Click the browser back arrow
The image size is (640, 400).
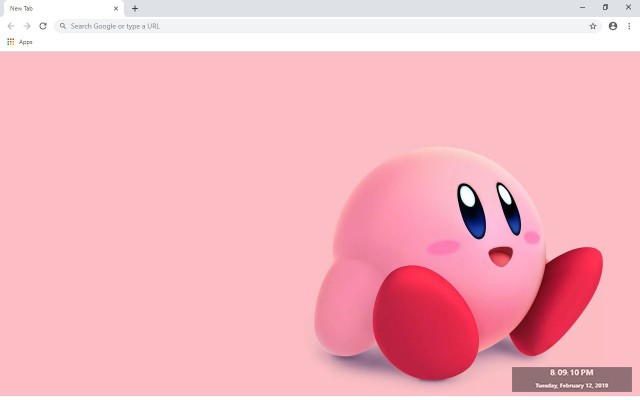pos(11,26)
